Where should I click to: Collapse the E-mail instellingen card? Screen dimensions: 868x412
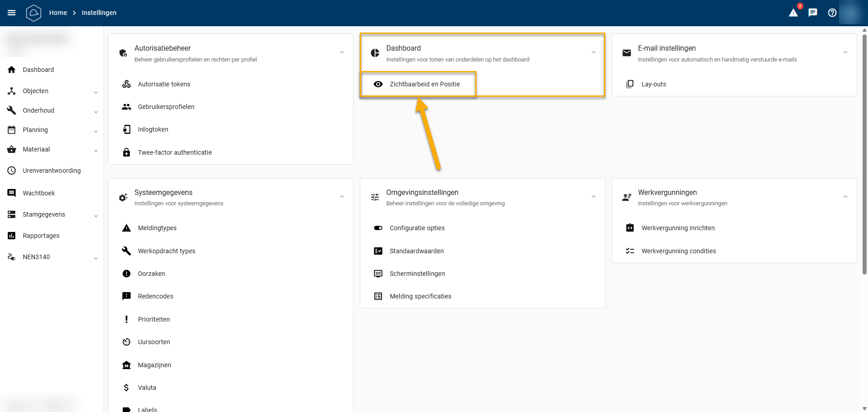point(845,52)
